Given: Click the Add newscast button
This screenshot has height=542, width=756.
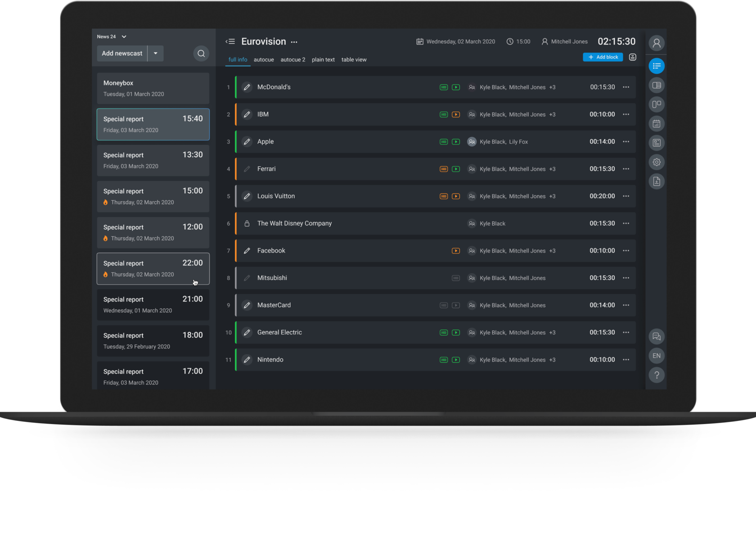Looking at the screenshot, I should pos(122,53).
